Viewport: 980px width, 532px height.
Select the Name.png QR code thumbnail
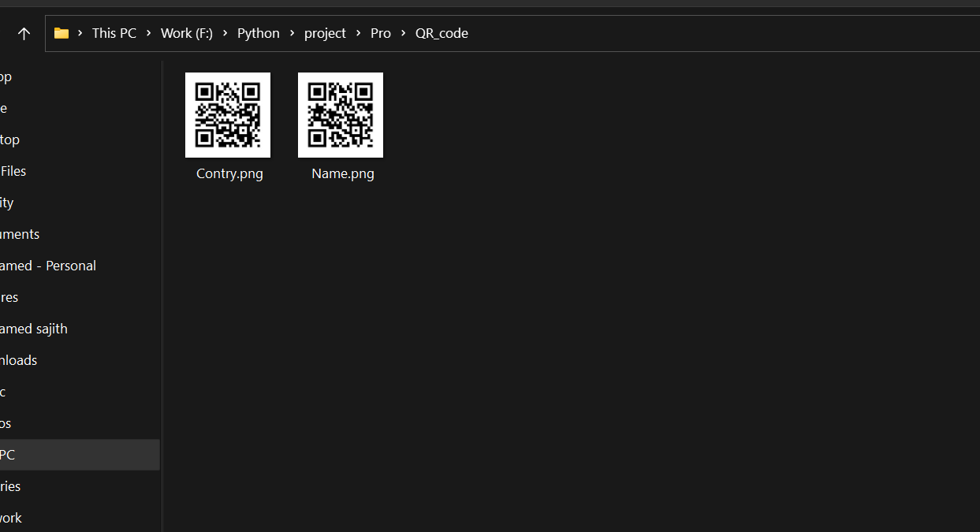click(340, 115)
